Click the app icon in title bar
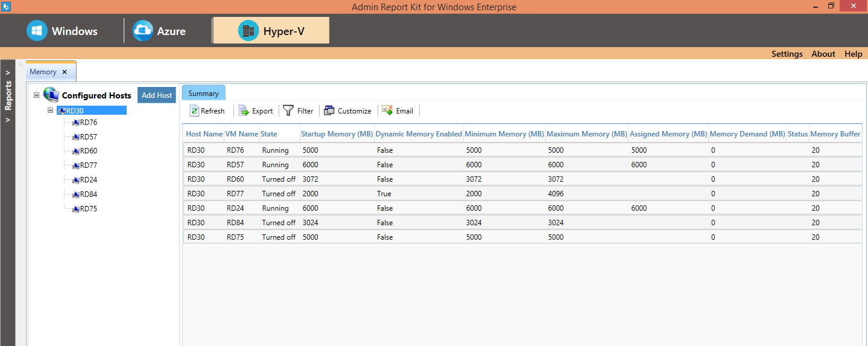This screenshot has height=346, width=868. coord(6,6)
